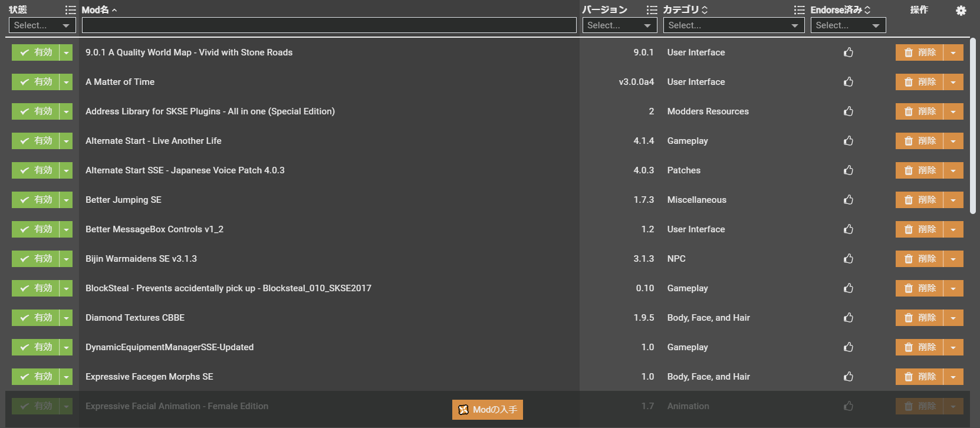Sort by Mod名 column header
This screenshot has height=428, width=980.
click(99, 10)
